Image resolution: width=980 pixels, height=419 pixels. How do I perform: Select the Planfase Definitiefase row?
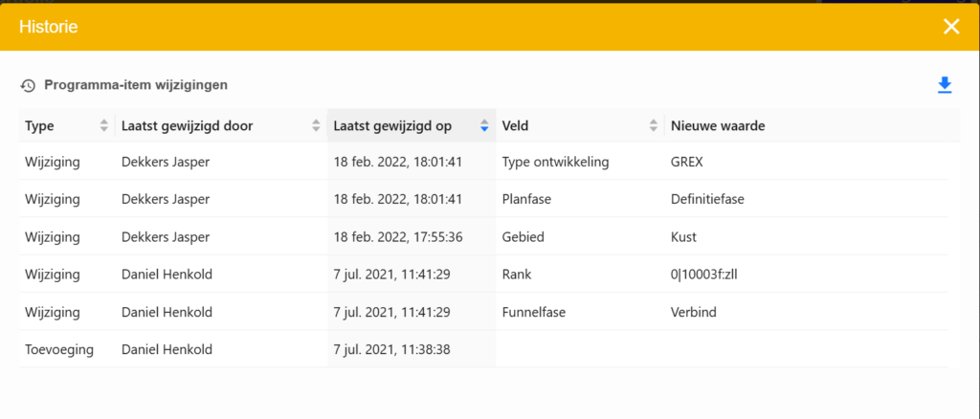point(528,199)
